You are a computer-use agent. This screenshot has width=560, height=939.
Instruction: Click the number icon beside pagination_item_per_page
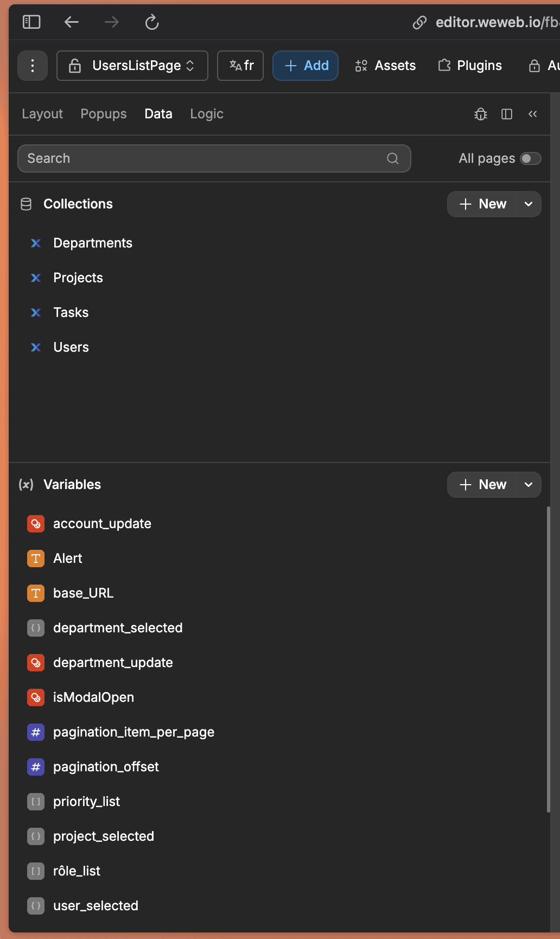click(36, 732)
